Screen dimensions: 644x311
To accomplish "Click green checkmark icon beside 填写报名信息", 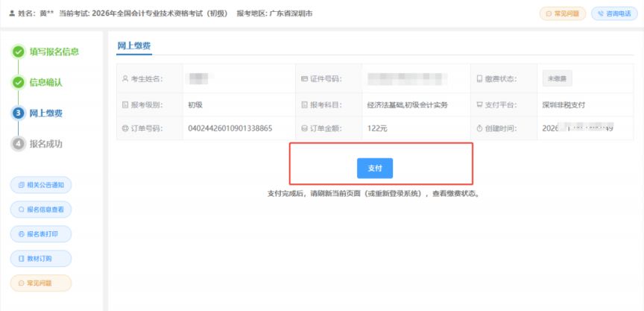I will click(18, 51).
